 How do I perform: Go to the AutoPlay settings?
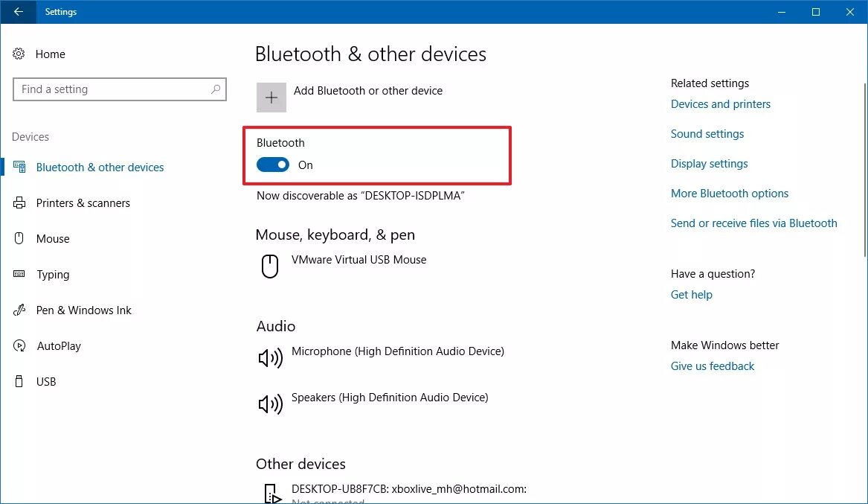pos(59,346)
